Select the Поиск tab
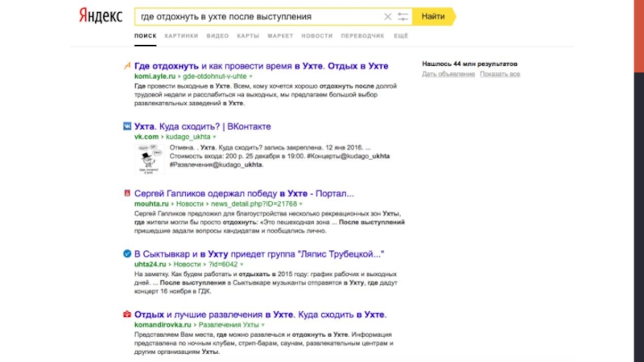Image resolution: width=644 pixels, height=362 pixels. (x=146, y=36)
